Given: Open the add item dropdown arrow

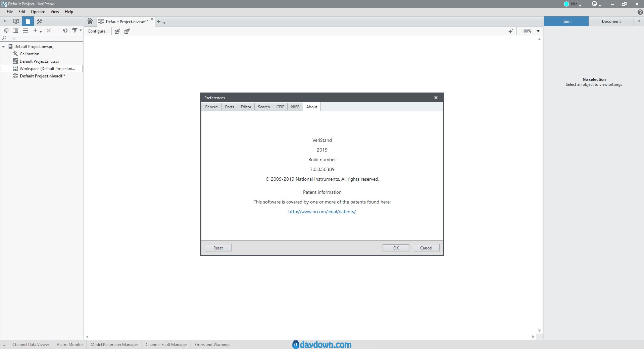Looking at the screenshot, I should point(41,31).
